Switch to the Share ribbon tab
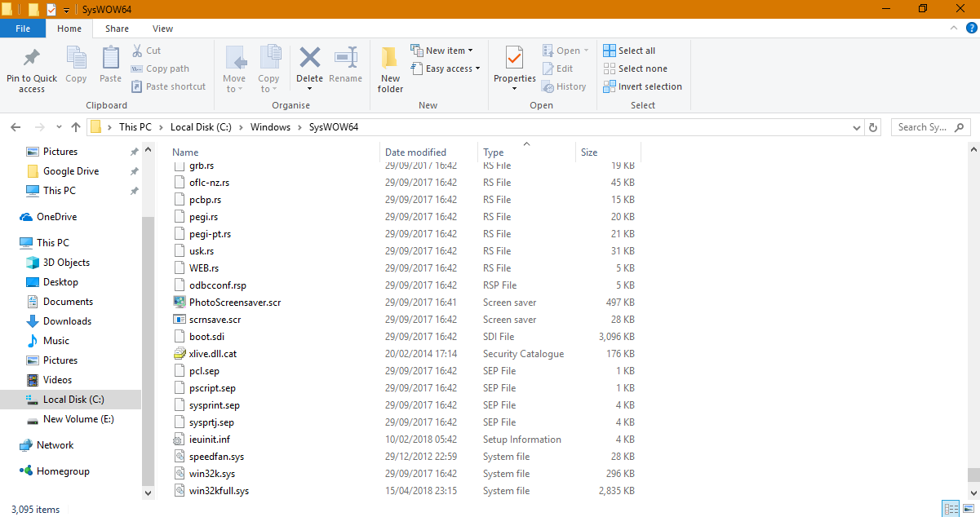The image size is (980, 517). click(117, 29)
